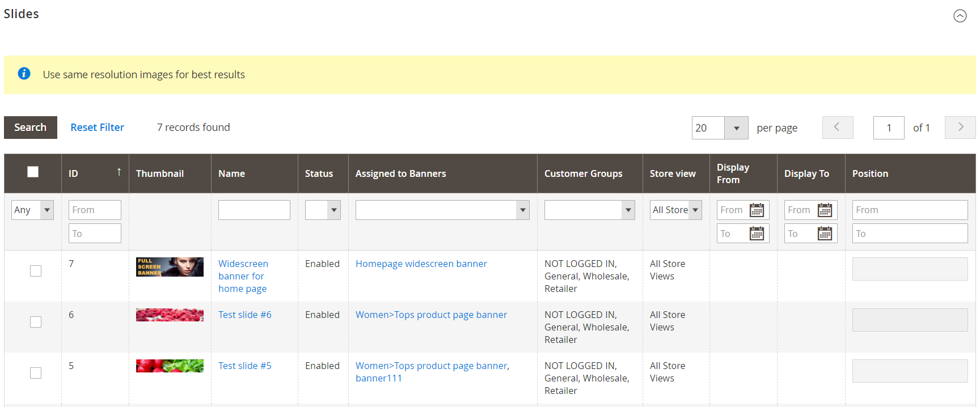The height and width of the screenshot is (407, 980).
Task: Open the Display To 'To' calendar picker
Action: pyautogui.click(x=825, y=234)
